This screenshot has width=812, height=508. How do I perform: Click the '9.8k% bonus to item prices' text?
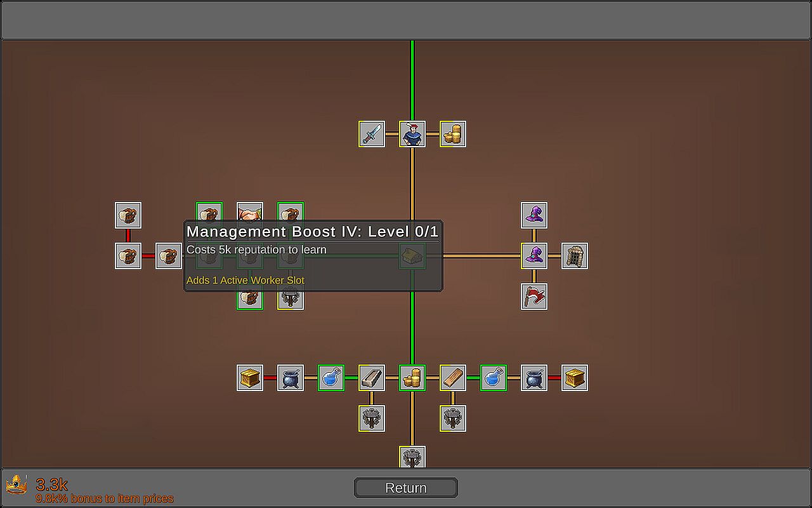[x=105, y=498]
